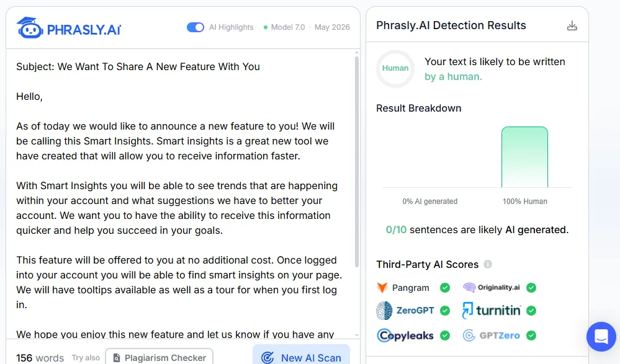Open the Third-Party AI Scores info icon
Screen dimensions: 620x364
click(x=488, y=264)
